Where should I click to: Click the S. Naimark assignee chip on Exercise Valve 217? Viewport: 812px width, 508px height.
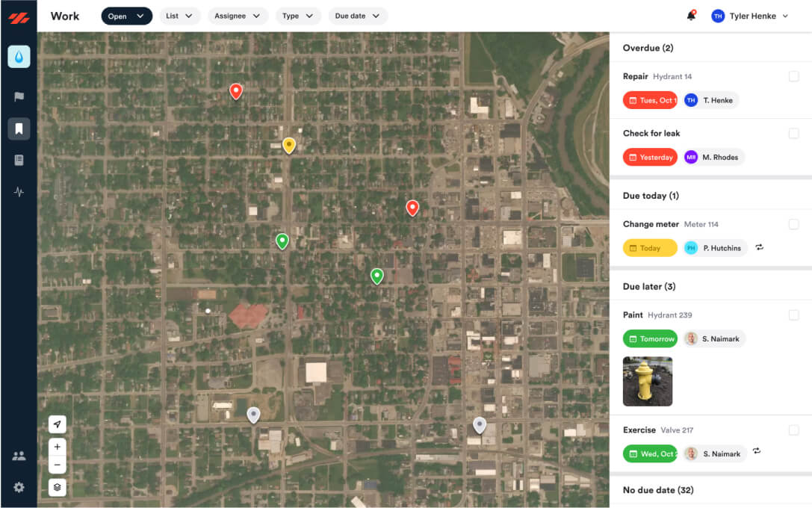(714, 453)
